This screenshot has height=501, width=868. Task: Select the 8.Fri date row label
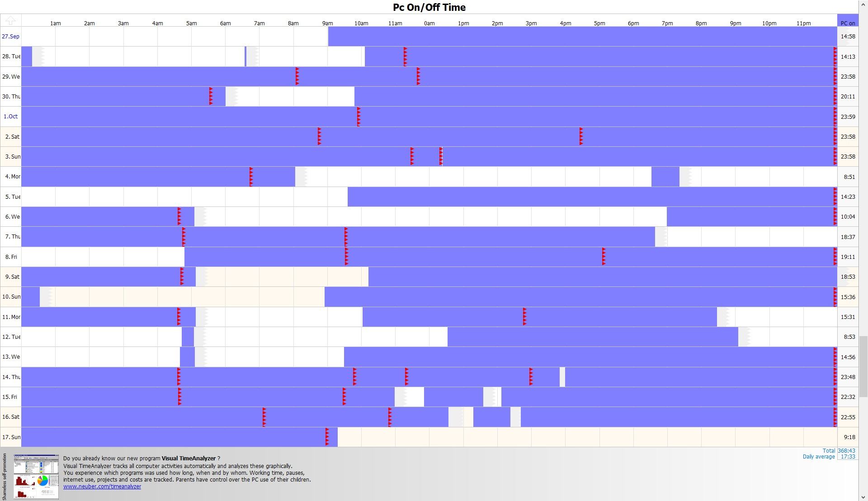click(10, 257)
